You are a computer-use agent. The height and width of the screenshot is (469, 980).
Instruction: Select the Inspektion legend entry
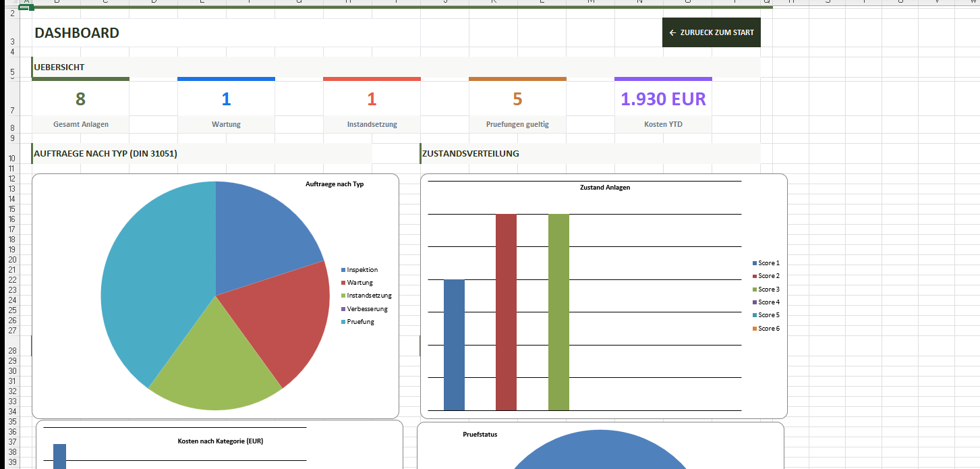[362, 270]
